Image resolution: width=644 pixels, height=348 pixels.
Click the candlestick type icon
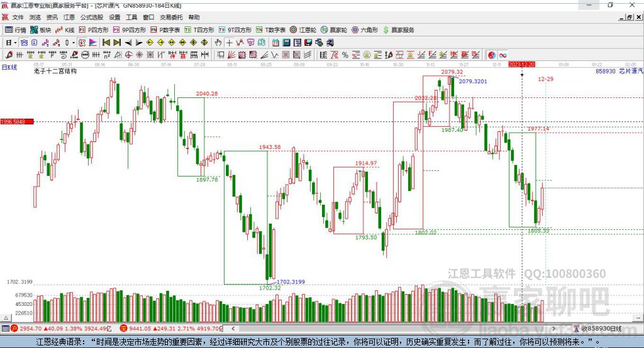tap(67, 42)
